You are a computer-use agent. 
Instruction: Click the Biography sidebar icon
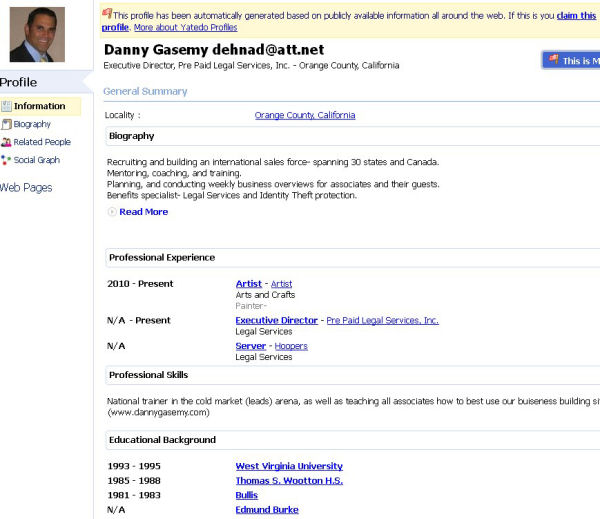coord(6,124)
